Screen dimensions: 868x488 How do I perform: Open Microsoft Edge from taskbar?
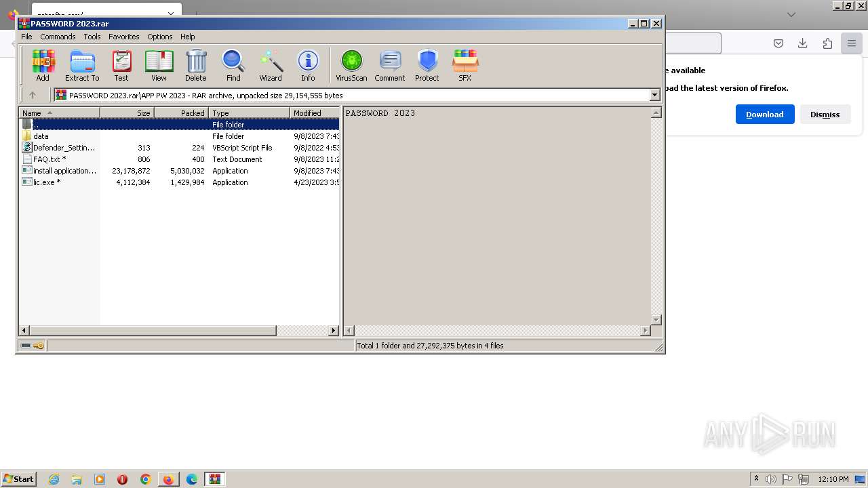tap(192, 479)
